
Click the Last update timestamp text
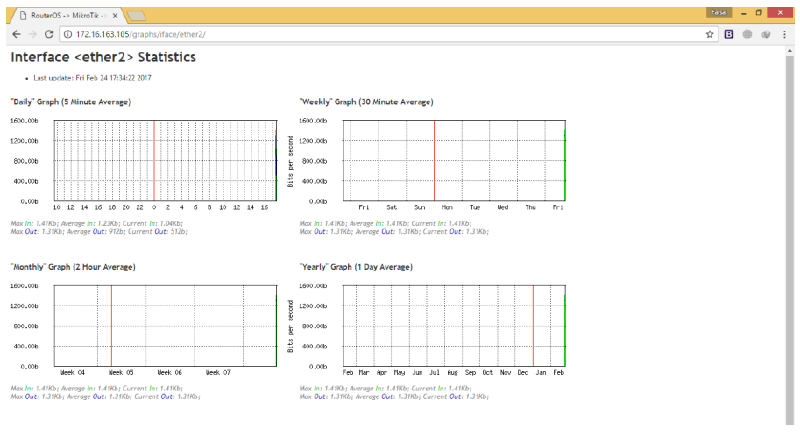click(92, 78)
